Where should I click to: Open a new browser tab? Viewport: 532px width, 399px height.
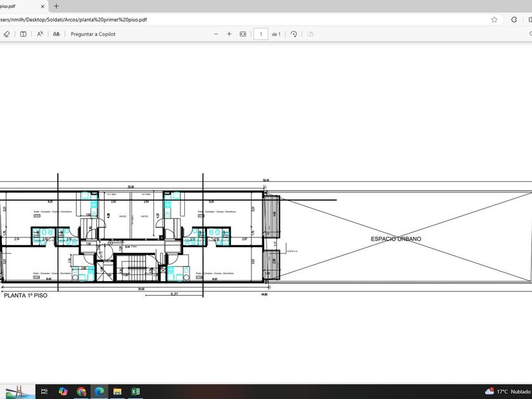[56, 6]
